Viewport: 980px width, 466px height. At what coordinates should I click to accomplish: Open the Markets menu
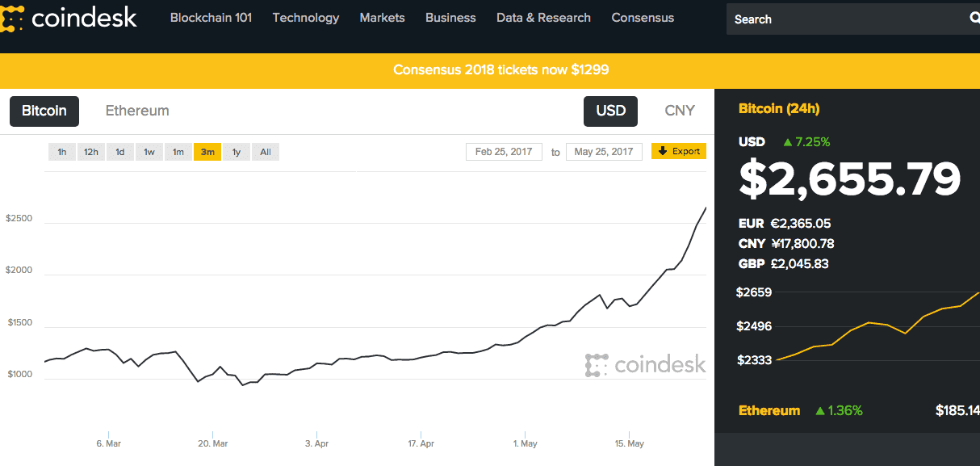pyautogui.click(x=382, y=18)
